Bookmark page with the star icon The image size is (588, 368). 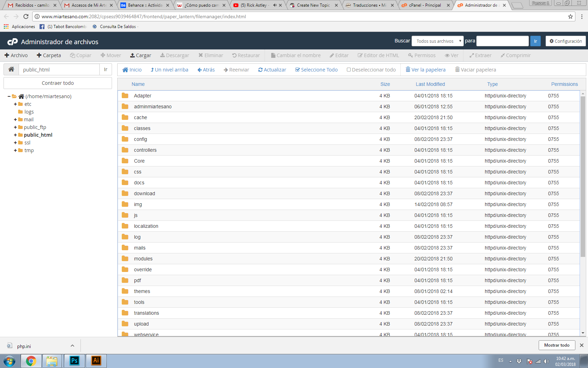tap(570, 16)
